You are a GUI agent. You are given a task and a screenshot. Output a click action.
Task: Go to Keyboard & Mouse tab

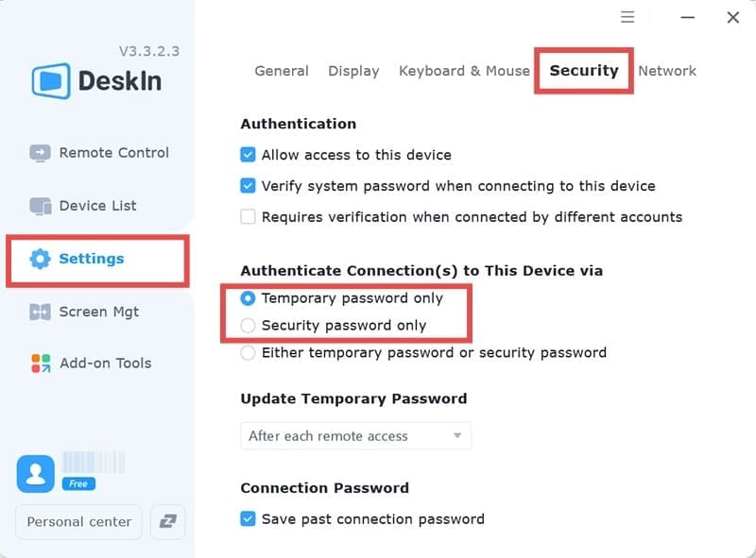[x=464, y=71]
